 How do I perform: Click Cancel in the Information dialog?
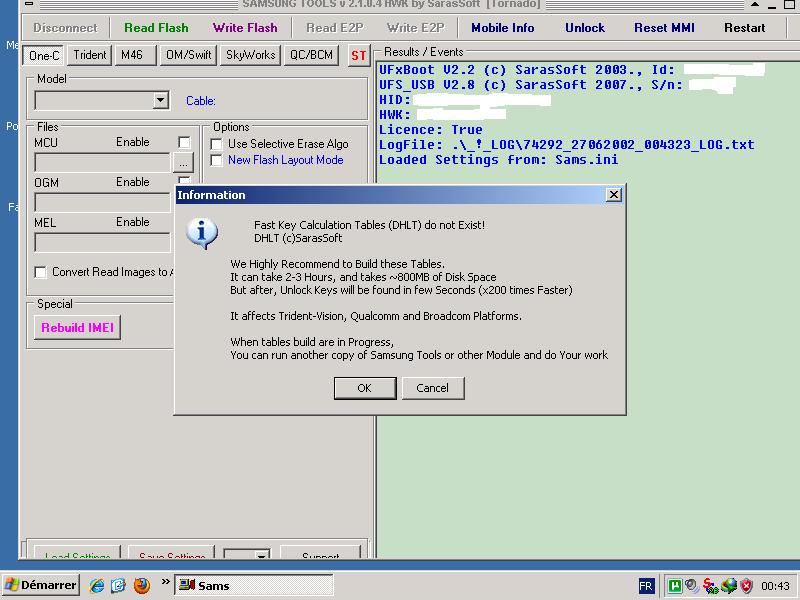(433, 388)
